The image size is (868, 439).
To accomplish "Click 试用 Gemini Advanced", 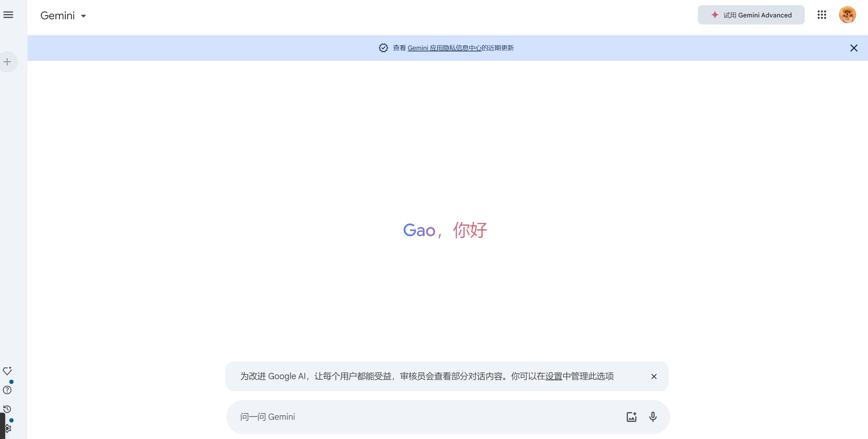I will click(751, 15).
